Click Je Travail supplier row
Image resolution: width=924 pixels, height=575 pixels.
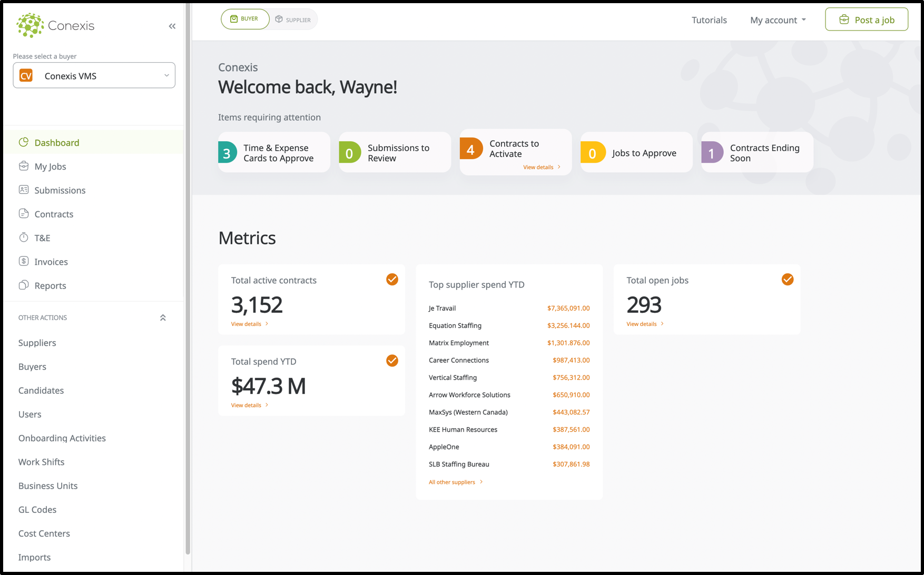(x=509, y=308)
